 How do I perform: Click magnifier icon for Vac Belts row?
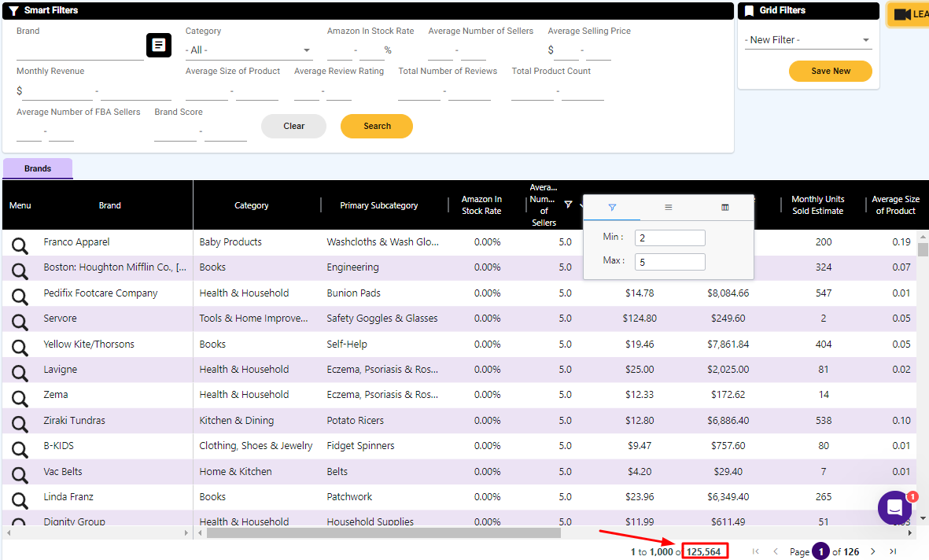point(20,473)
